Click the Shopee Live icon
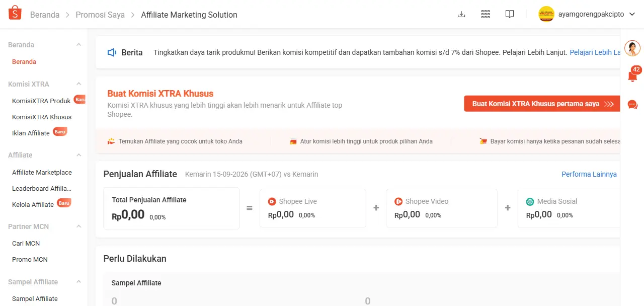 point(272,201)
